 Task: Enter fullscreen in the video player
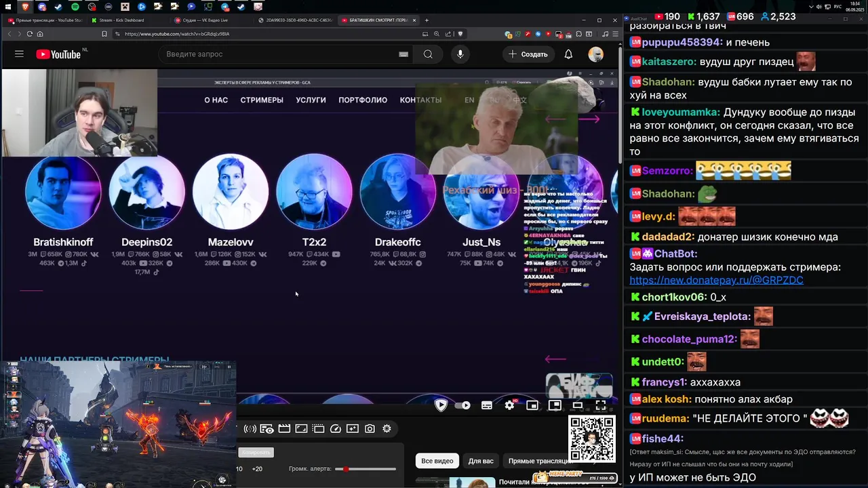point(600,405)
